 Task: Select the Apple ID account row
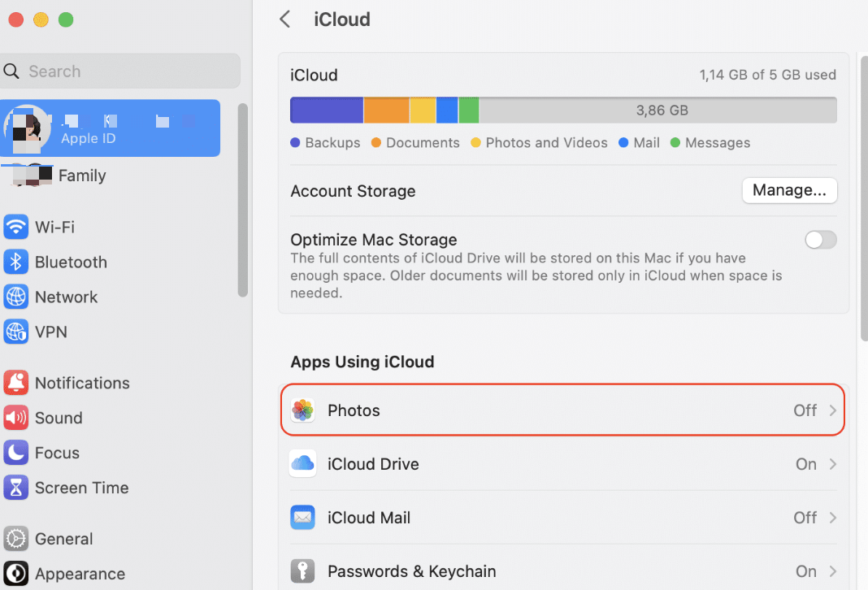click(111, 128)
